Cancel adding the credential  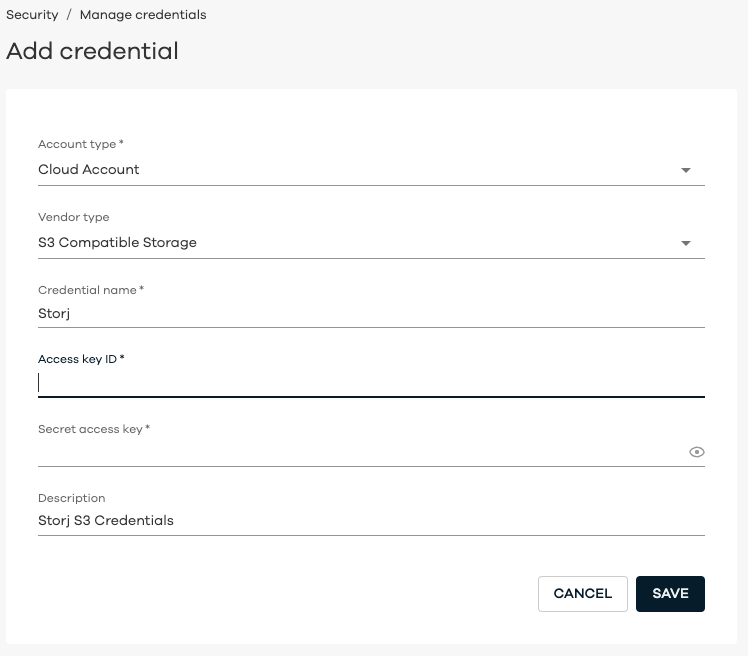click(582, 594)
